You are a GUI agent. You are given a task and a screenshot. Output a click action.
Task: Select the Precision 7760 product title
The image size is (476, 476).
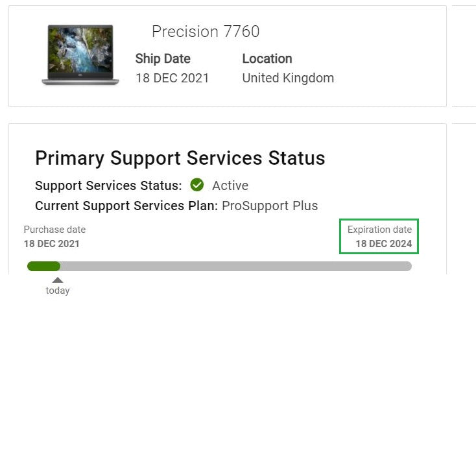pos(206,31)
